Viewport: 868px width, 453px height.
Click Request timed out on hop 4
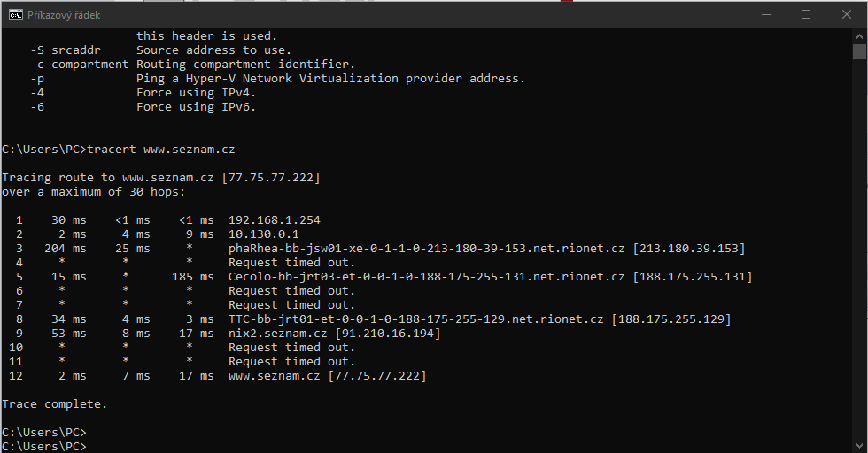click(x=291, y=262)
